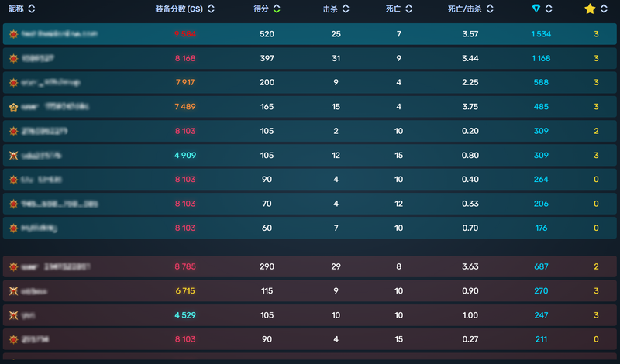
Task: Click the diamond count 588
Action: point(541,83)
